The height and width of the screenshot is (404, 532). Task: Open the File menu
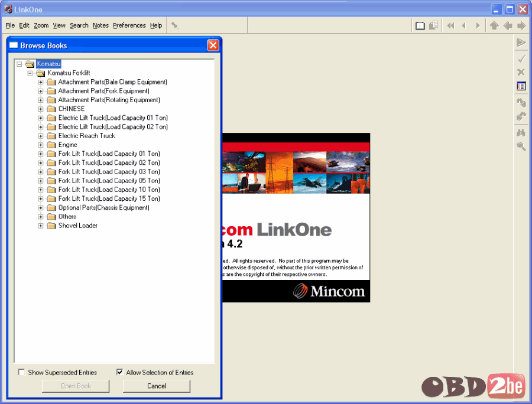coord(10,25)
